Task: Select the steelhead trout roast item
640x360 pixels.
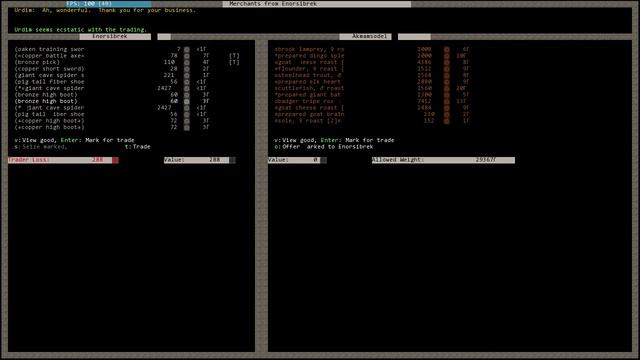Action: point(308,76)
